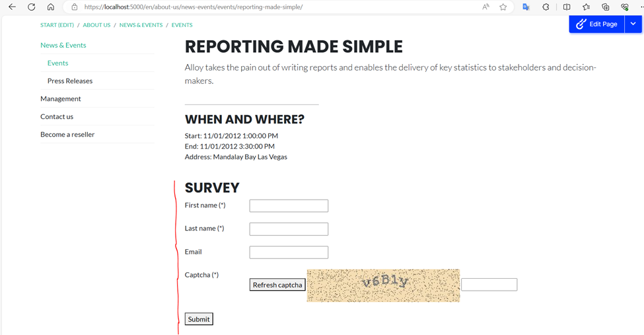This screenshot has height=335, width=644.
Task: Submit the survey form
Action: 199,319
